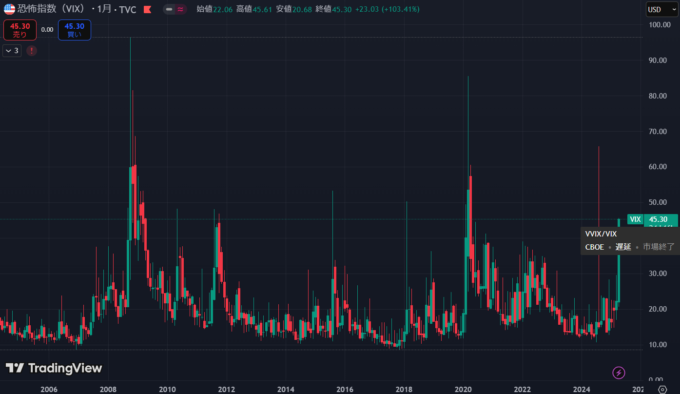Click the TradingView logo
The height and width of the screenshot is (394, 680).
coord(54,368)
